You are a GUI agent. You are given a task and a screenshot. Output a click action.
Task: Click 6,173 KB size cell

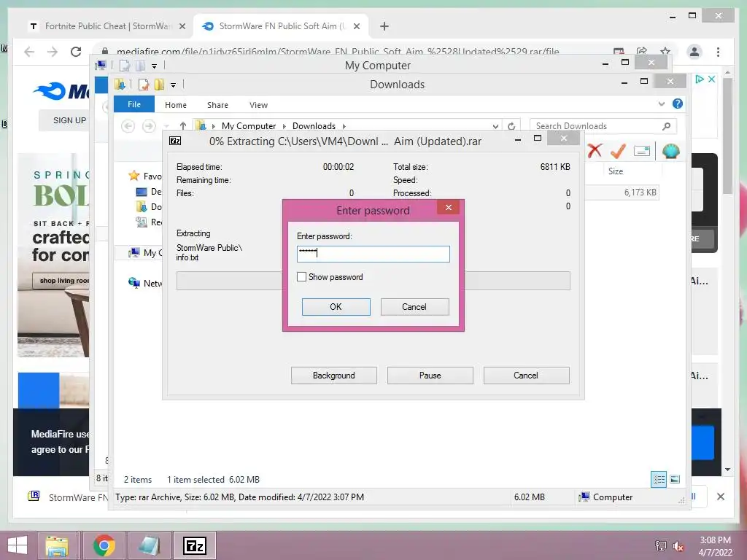click(640, 192)
